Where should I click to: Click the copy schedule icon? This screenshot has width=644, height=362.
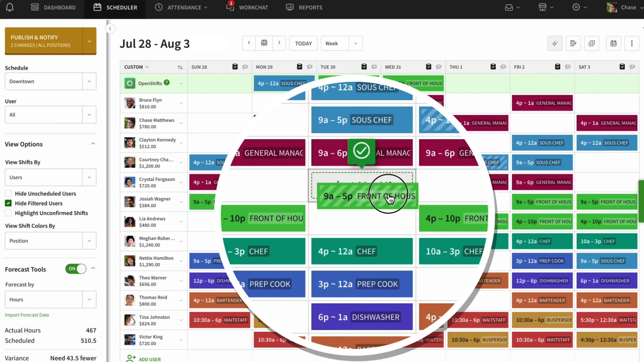592,44
